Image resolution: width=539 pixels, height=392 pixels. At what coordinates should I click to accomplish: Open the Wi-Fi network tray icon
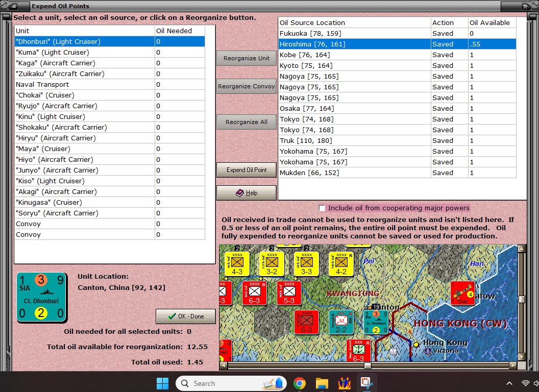click(525, 383)
